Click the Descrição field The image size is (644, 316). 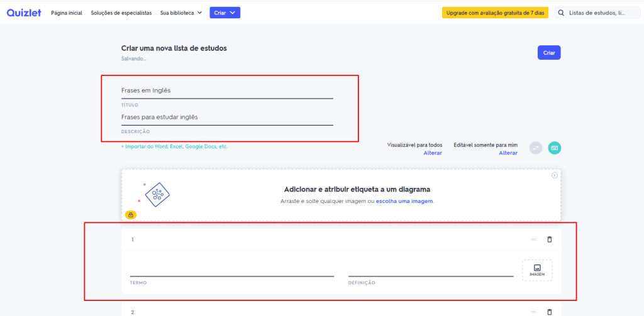pos(227,117)
